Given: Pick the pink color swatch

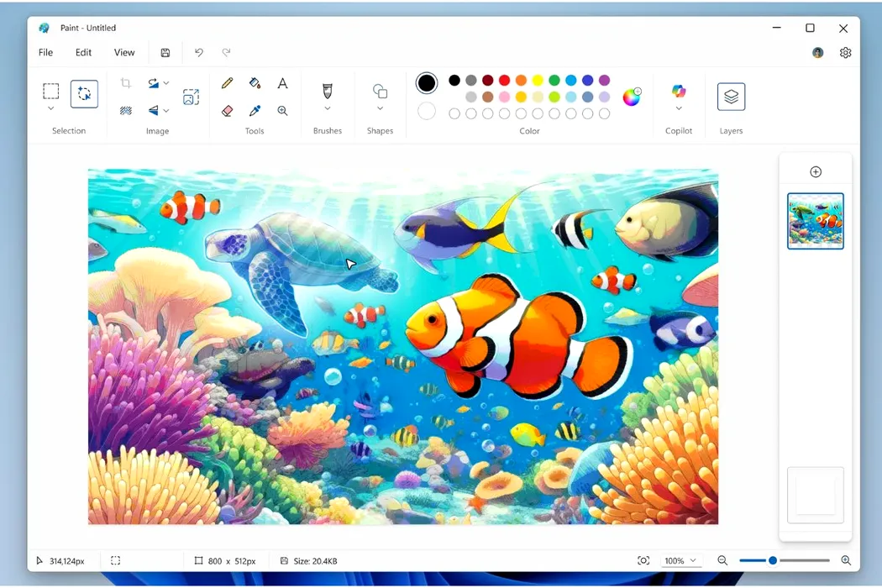Looking at the screenshot, I should pos(505,97).
